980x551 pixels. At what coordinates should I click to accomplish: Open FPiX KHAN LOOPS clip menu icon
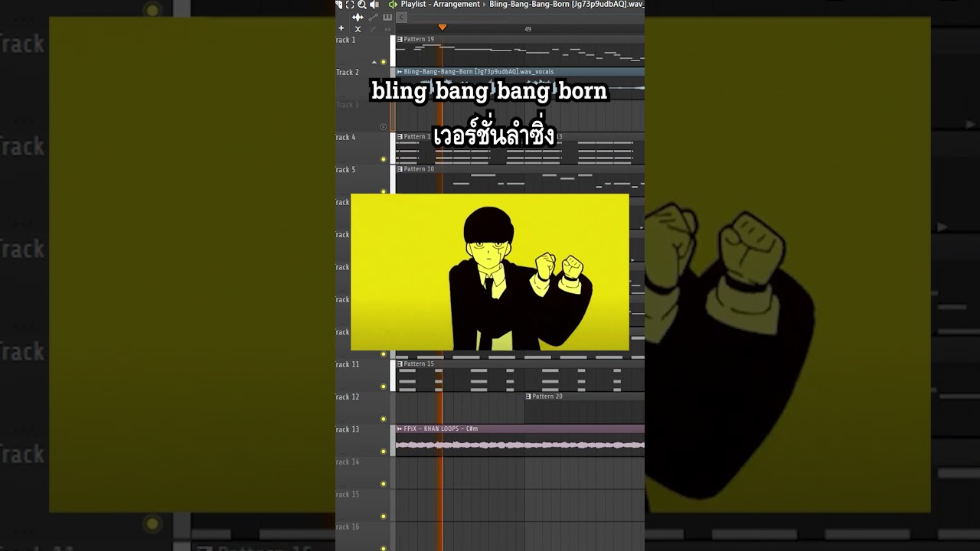coord(400,429)
